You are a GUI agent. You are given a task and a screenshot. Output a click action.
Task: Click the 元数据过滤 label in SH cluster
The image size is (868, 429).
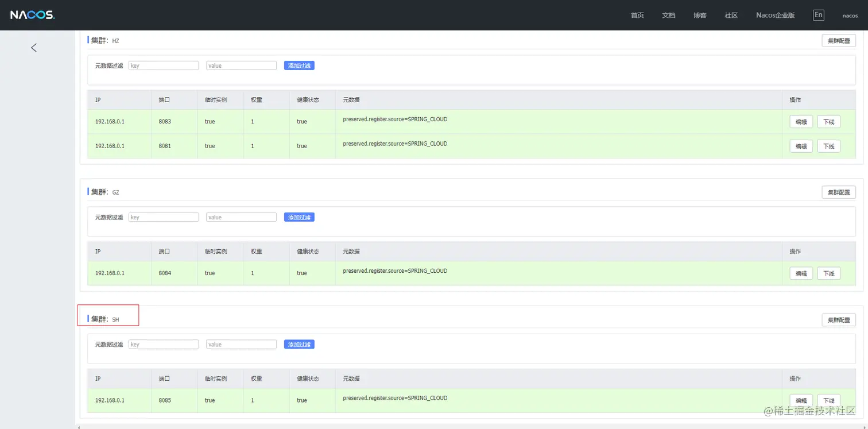[109, 345]
